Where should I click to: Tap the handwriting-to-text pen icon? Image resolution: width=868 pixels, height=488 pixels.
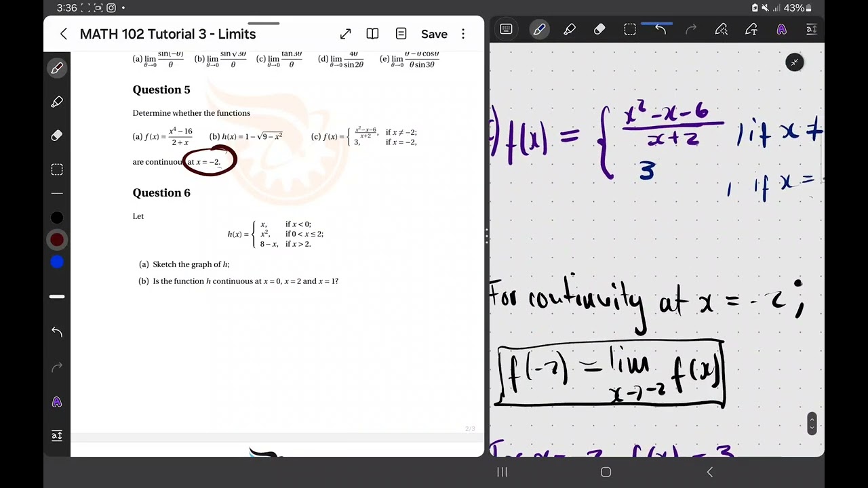click(x=751, y=29)
